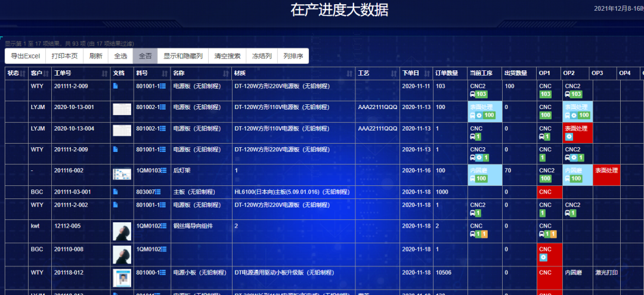This screenshot has width=644, height=295.
Task: Click list icon beside 料号 in 12112-005 row
Action: click(164, 226)
